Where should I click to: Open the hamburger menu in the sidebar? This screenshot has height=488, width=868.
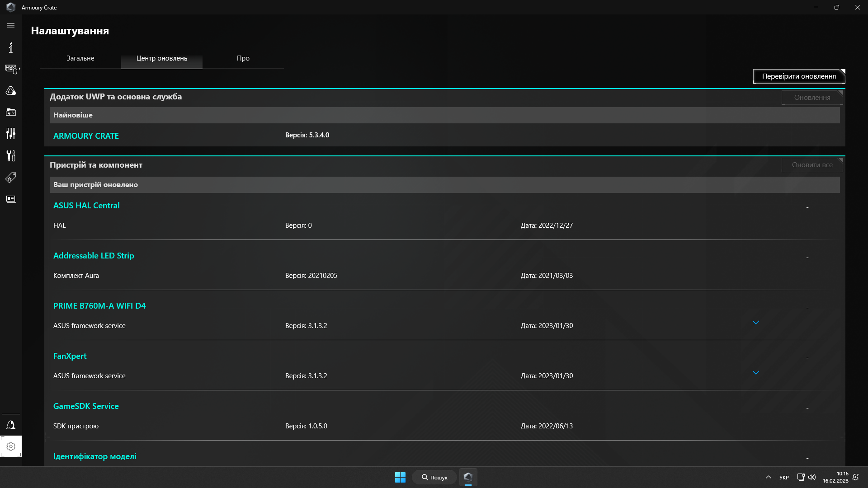click(x=11, y=26)
